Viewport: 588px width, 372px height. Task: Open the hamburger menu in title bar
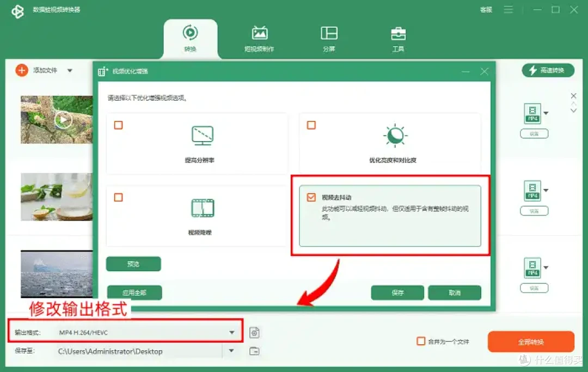coord(508,10)
